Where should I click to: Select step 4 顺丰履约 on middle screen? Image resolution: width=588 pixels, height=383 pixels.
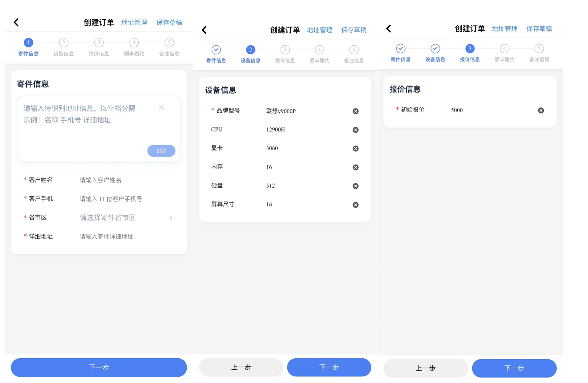[319, 54]
